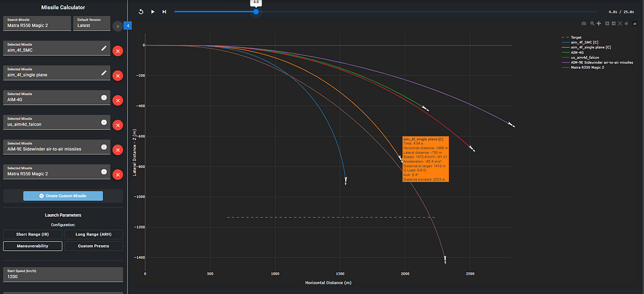Viewport: 644px width, 294px height.
Task: Remove AIM-4G from the list
Action: 118,100
